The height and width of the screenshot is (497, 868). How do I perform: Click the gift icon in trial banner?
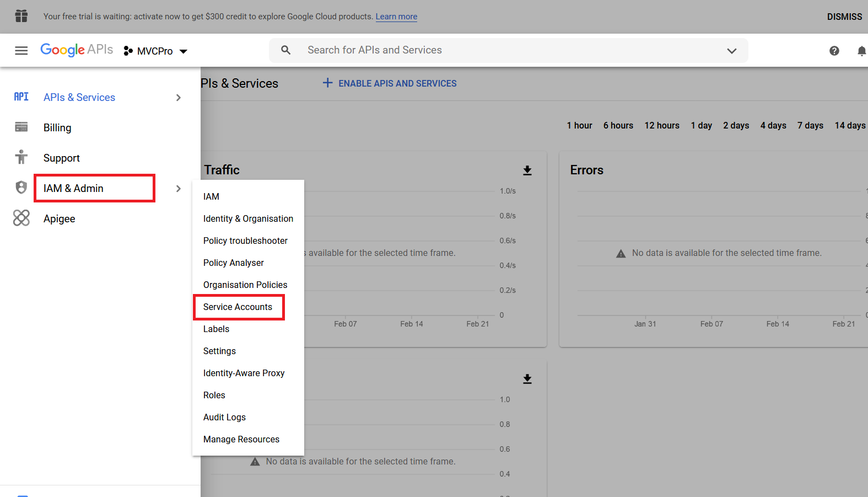[x=21, y=16]
